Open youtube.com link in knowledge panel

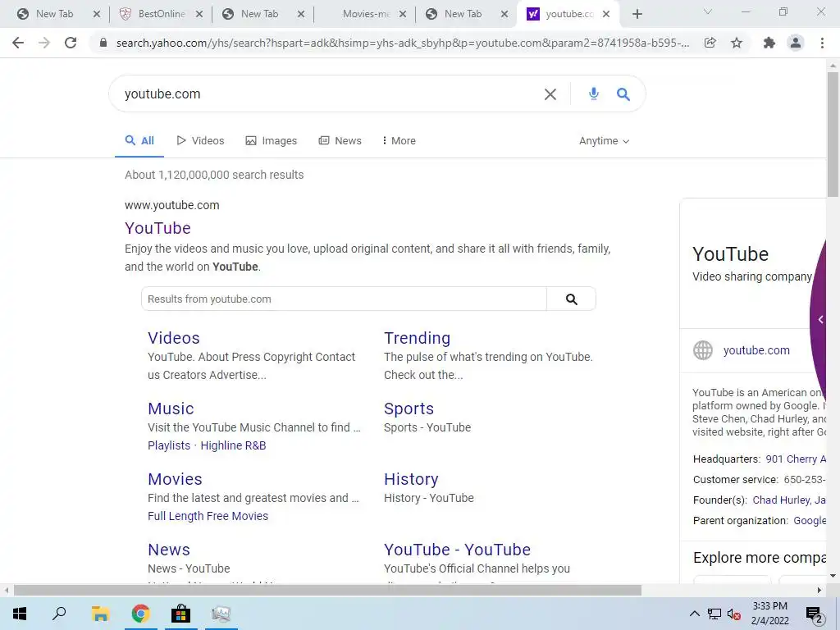point(756,350)
